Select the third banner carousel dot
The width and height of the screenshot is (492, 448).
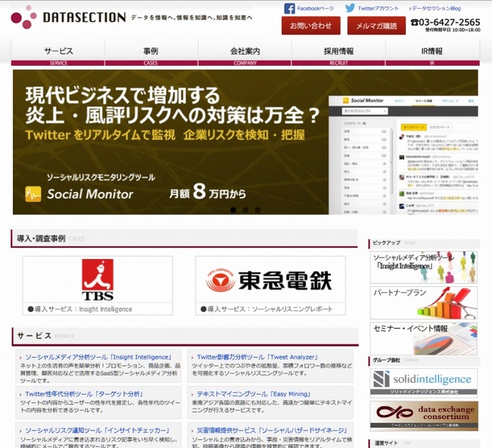pyautogui.click(x=258, y=210)
